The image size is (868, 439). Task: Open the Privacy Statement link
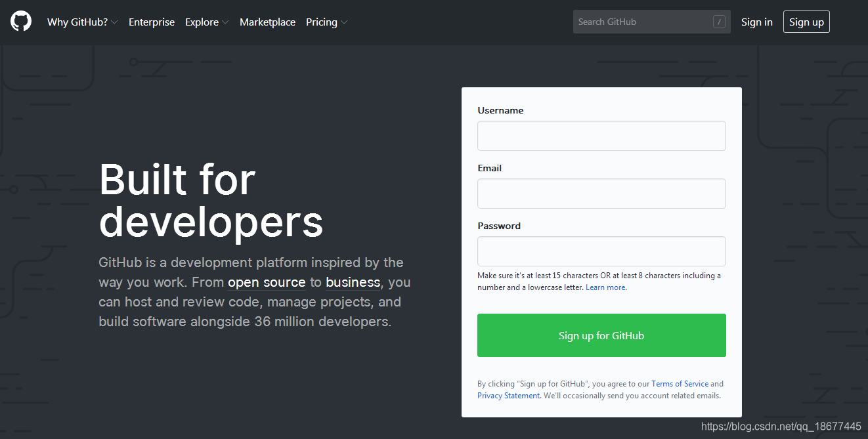(x=509, y=396)
